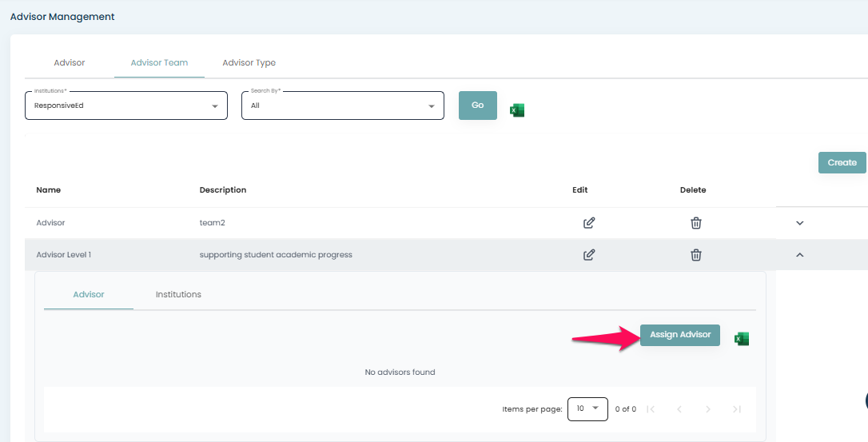Delete the Advisor team row

[x=696, y=223]
